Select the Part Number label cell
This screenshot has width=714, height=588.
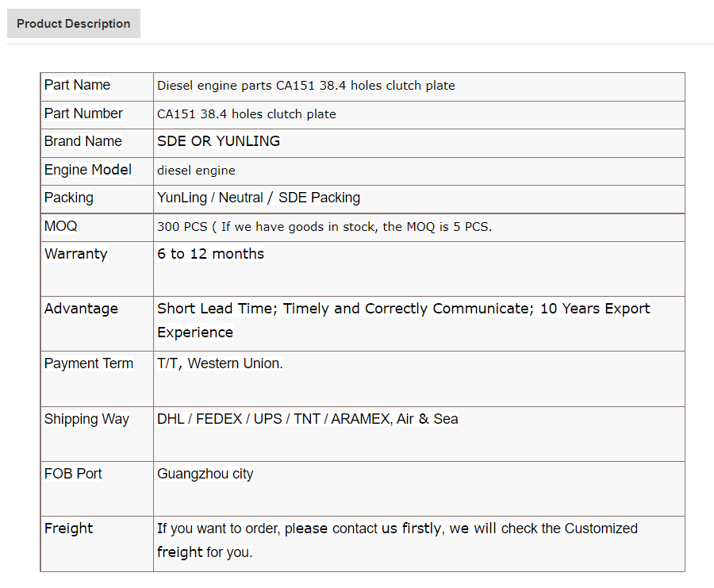97,115
